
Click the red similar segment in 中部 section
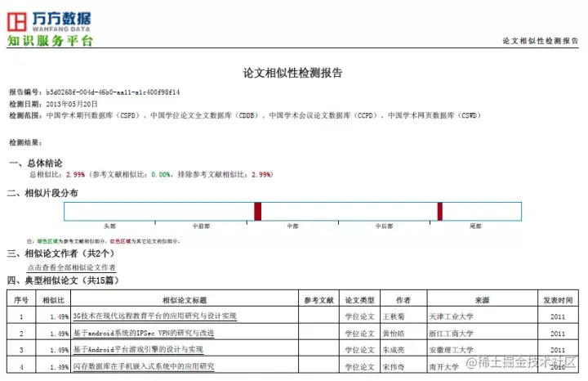pos(257,211)
